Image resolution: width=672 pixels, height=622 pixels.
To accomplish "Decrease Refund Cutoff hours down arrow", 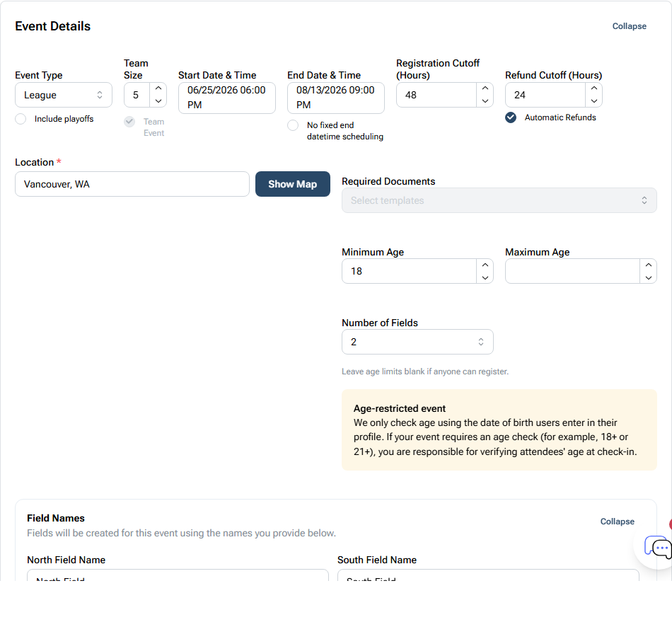I will click(x=593, y=101).
